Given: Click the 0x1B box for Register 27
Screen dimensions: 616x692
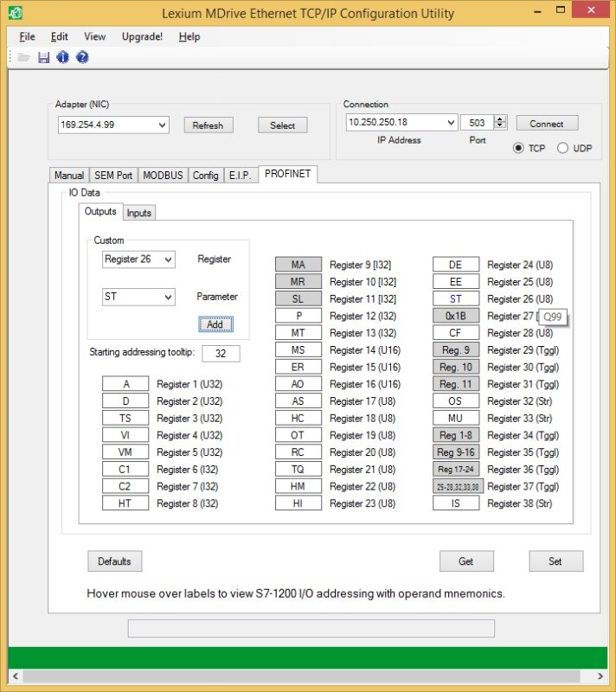Looking at the screenshot, I should (456, 316).
